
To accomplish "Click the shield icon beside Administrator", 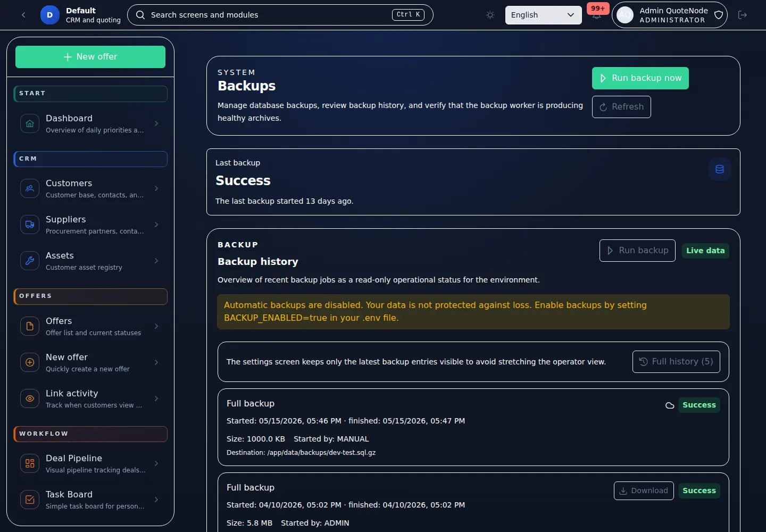I will [718, 15].
